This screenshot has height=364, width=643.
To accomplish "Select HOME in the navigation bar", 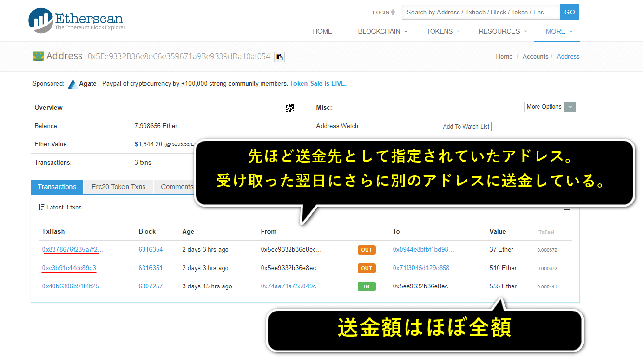I will click(322, 31).
